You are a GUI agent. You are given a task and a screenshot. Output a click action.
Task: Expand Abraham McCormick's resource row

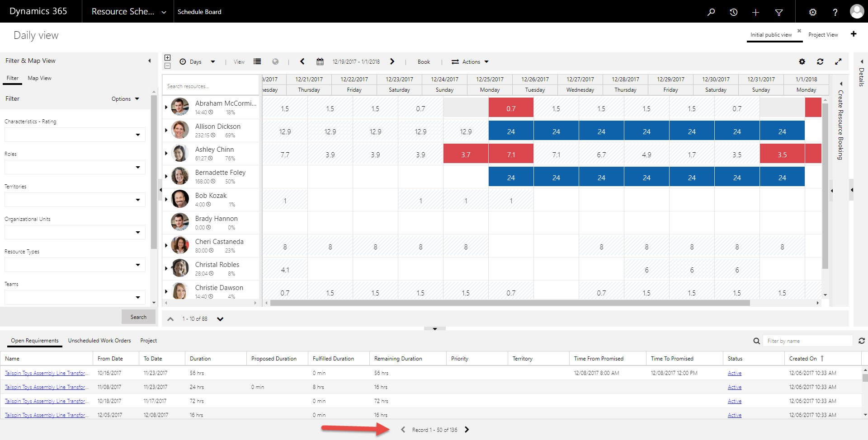[166, 107]
